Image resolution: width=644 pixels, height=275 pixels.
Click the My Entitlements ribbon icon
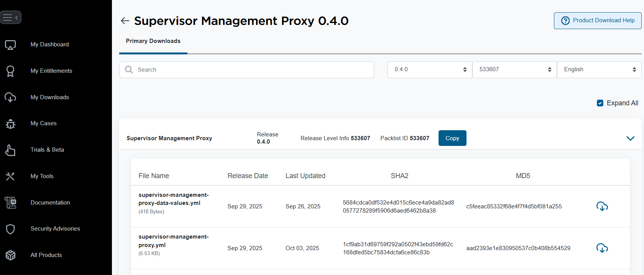click(x=10, y=71)
